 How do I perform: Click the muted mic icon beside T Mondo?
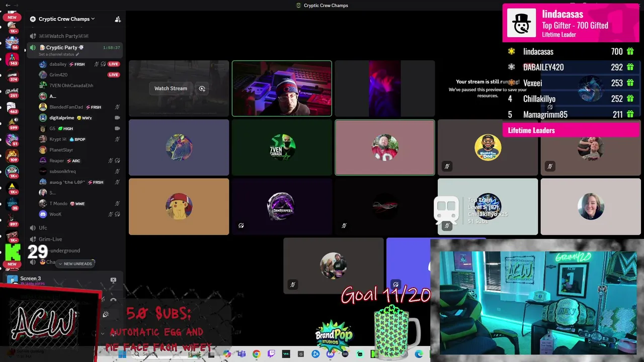coord(117,204)
